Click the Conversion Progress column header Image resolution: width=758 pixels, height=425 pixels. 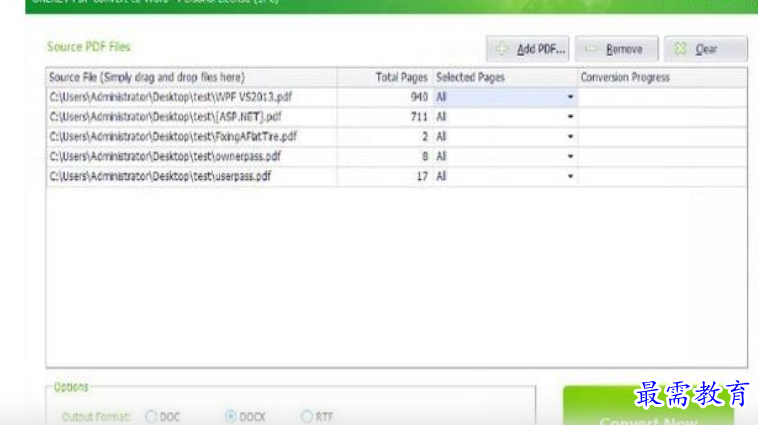pyautogui.click(x=662, y=77)
